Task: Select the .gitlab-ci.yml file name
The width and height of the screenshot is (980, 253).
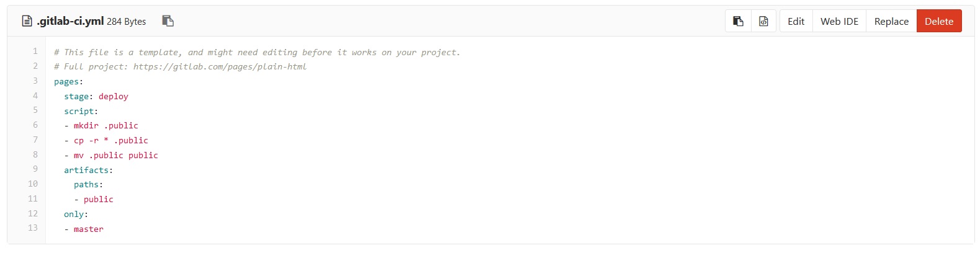Action: point(70,21)
